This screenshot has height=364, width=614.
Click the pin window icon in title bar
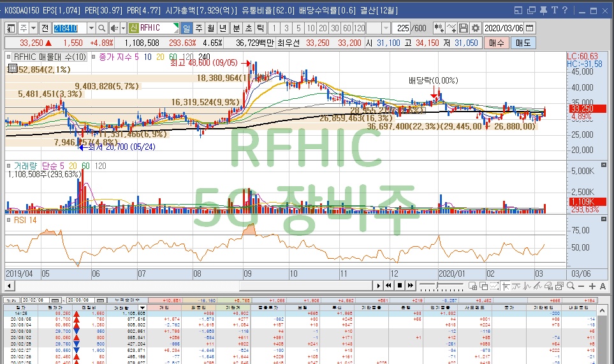(543, 11)
